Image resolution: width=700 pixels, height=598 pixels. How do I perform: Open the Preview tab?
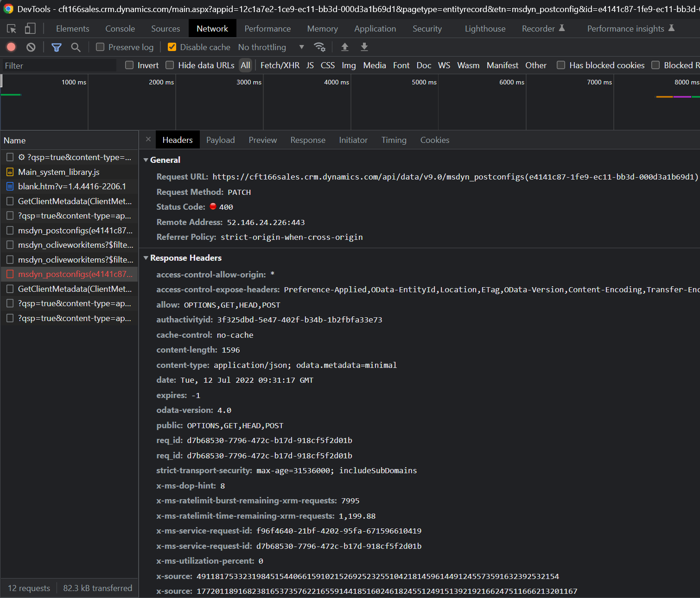click(x=263, y=140)
